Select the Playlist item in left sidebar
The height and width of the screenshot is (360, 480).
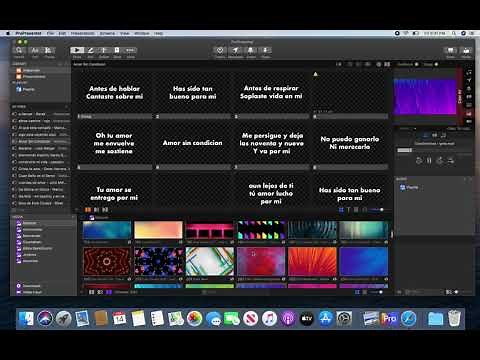click(40, 89)
